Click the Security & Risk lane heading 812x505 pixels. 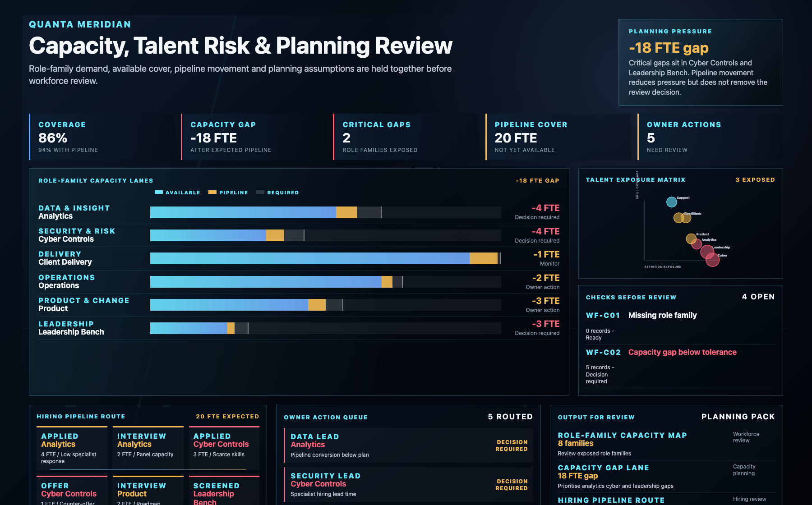[77, 231]
